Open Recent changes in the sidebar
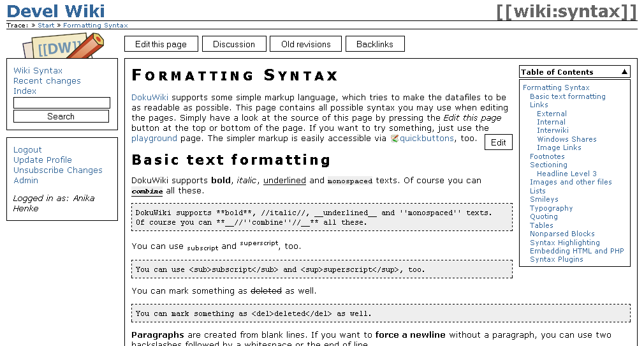Screen dimensions: 644x346 click(x=47, y=81)
